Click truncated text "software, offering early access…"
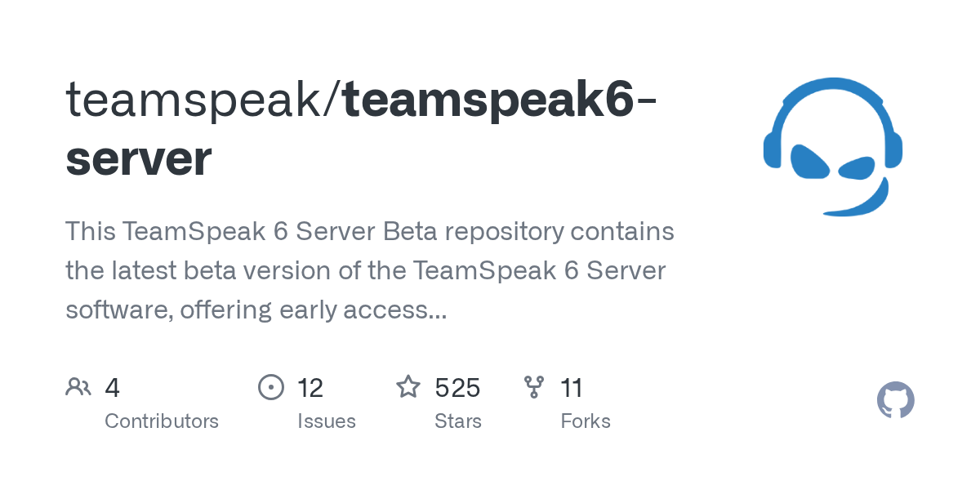The width and height of the screenshot is (980, 490). (256, 310)
